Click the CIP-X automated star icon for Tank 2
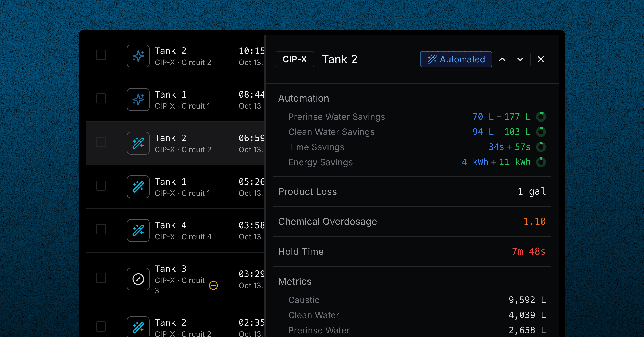Screen dimensions: 644x337 138,56
